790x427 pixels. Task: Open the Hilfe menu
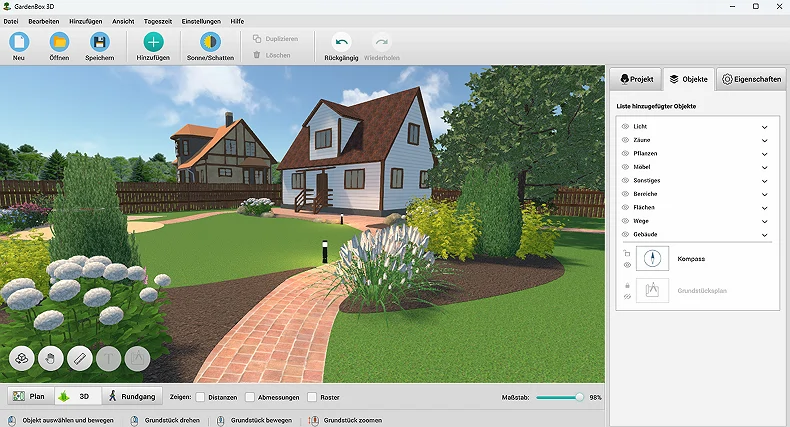point(237,21)
